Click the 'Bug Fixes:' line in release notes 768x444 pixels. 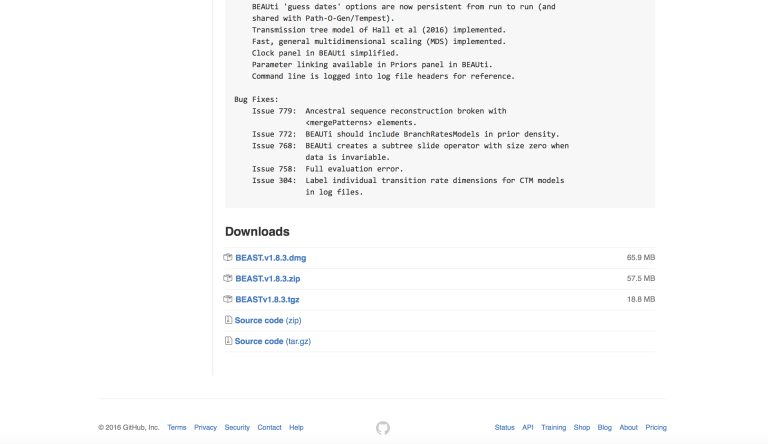tap(256, 99)
